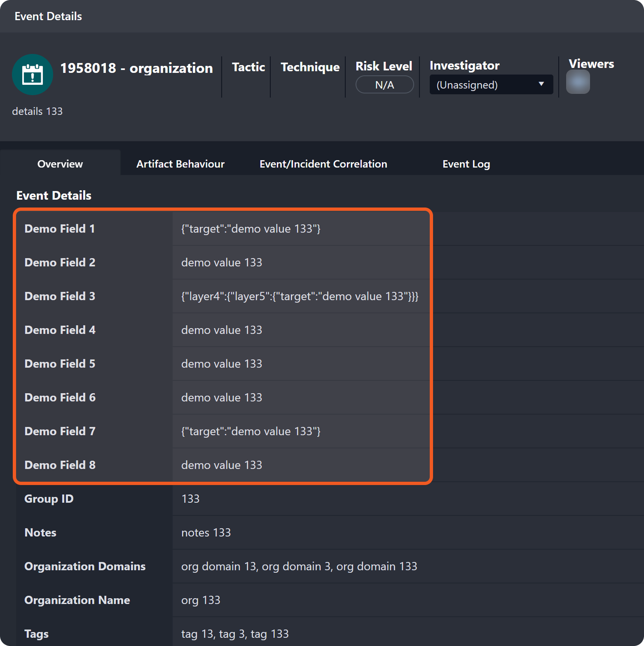644x646 pixels.
Task: Click the Organization Domains value
Action: [x=299, y=567]
